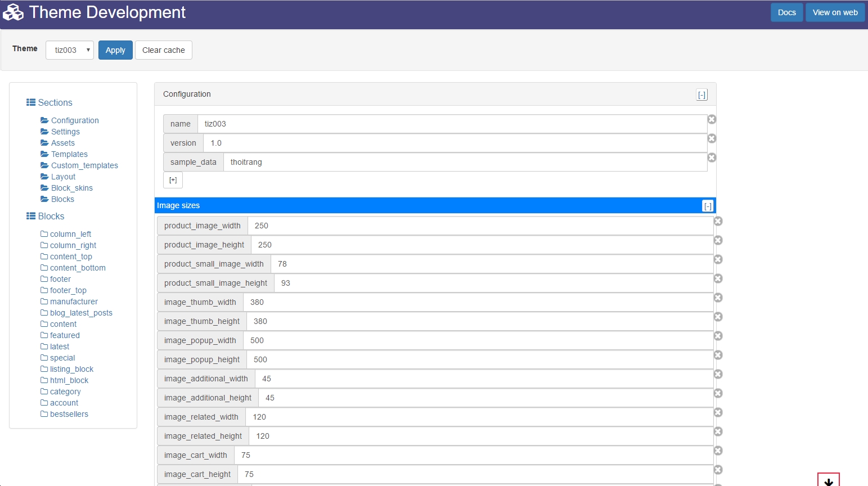
Task: Click the image_popup_width value field
Action: point(478,340)
